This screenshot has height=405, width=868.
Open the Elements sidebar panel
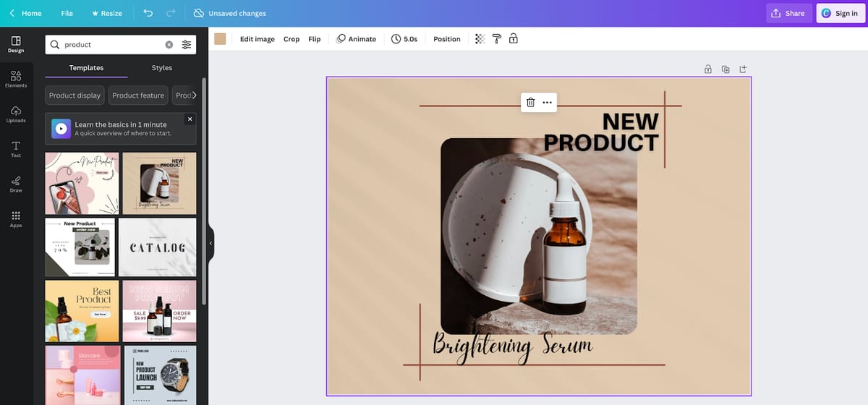tap(16, 79)
